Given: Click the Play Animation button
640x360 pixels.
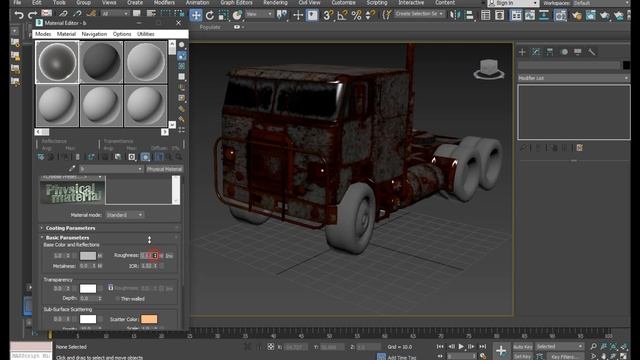Looking at the screenshot, I should click(x=461, y=347).
